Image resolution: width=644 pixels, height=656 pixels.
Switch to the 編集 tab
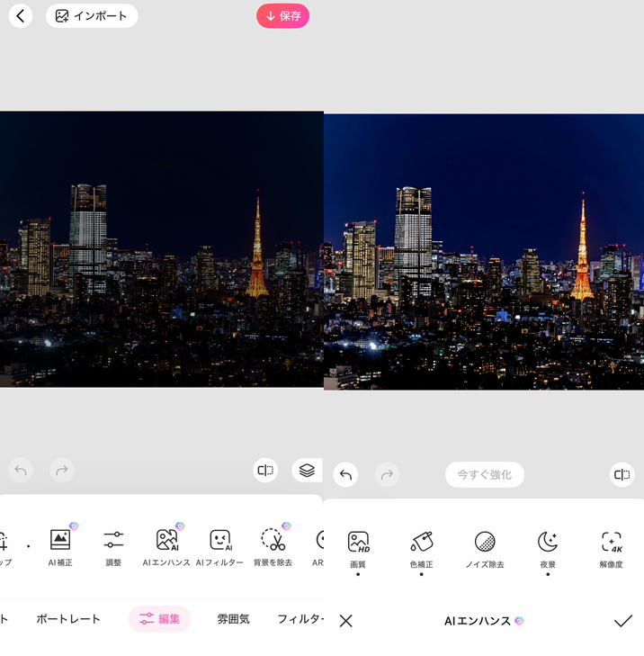tap(159, 619)
